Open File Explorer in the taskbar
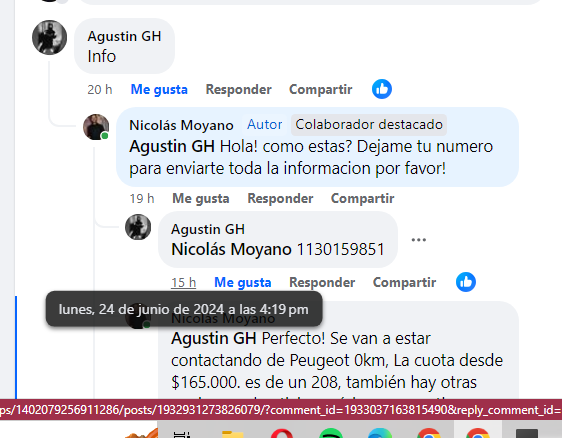 [x=233, y=434]
